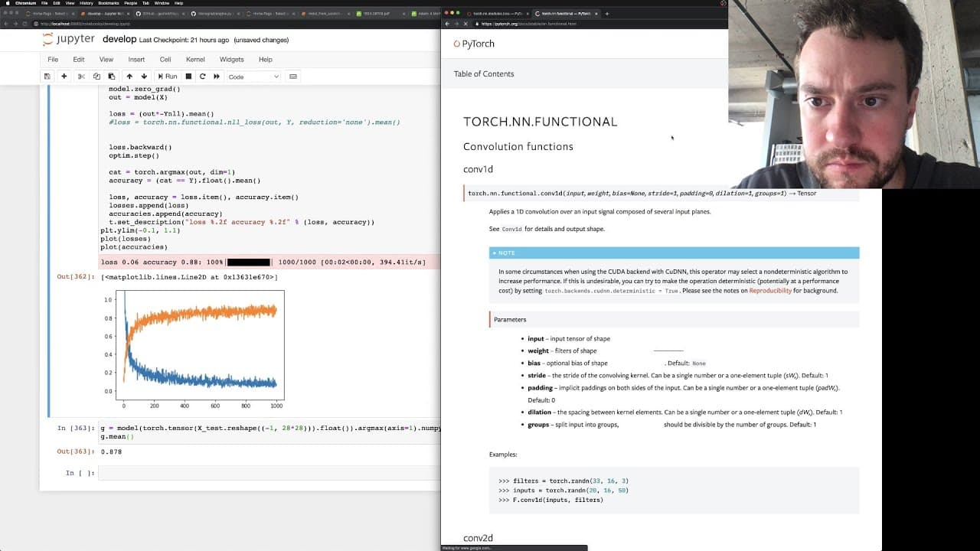Copy selected cells in Jupyter toolbar
980x551 pixels.
96,77
